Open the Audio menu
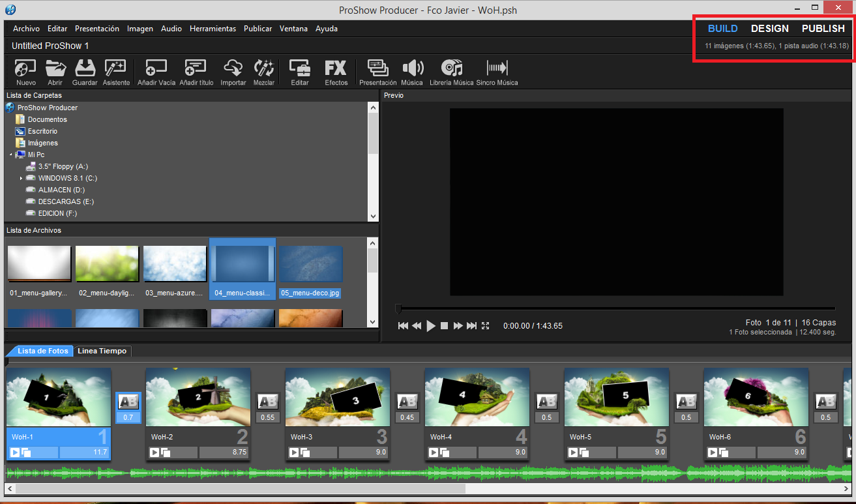The width and height of the screenshot is (856, 504). click(x=171, y=29)
